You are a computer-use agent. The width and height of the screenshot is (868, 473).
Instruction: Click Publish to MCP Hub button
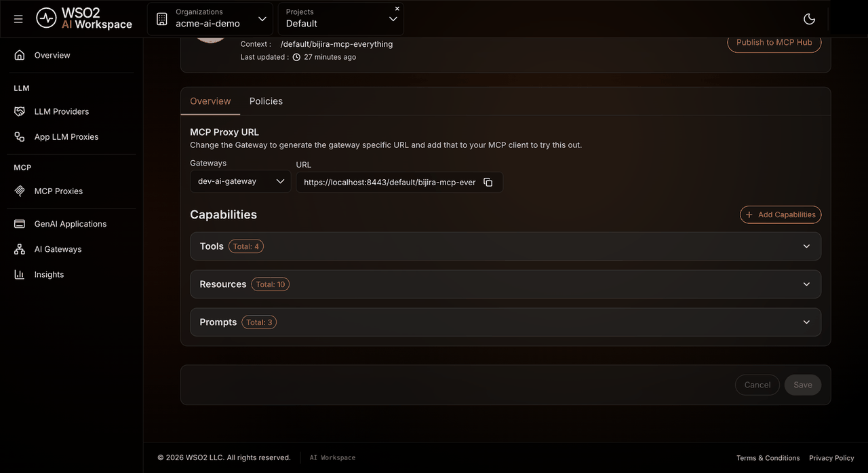pyautogui.click(x=774, y=42)
